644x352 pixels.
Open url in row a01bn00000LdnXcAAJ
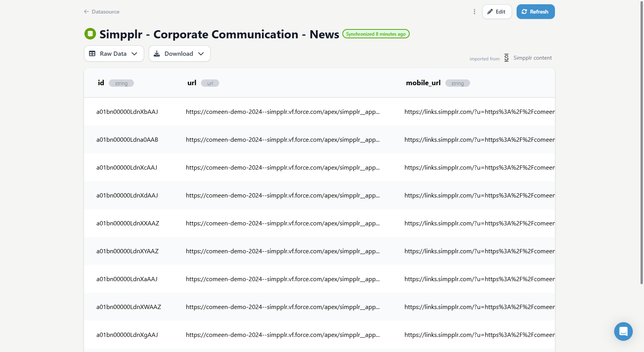click(x=283, y=167)
